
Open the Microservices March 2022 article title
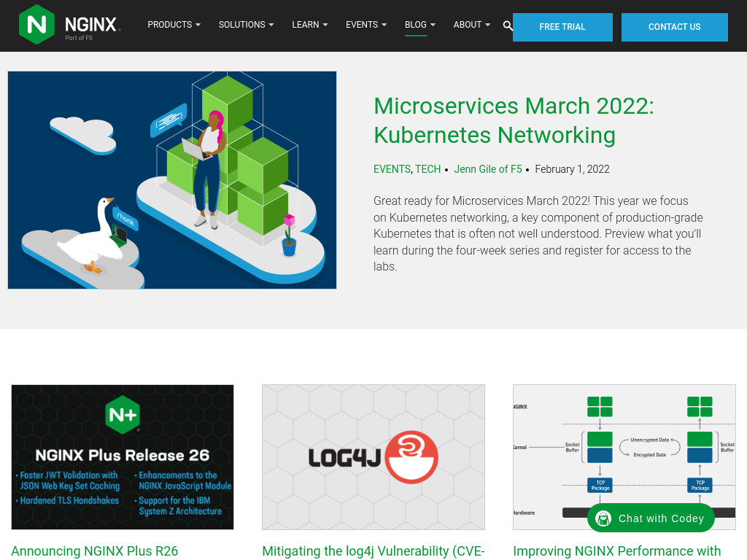[514, 120]
